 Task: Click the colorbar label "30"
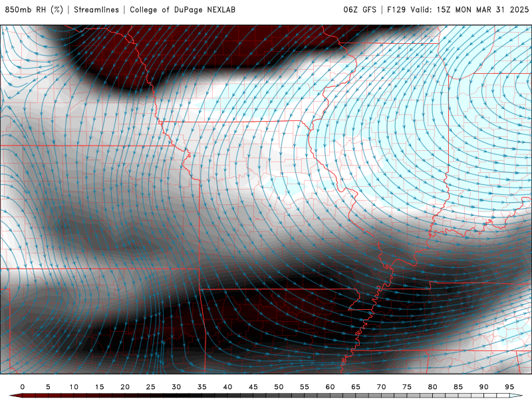click(x=176, y=387)
